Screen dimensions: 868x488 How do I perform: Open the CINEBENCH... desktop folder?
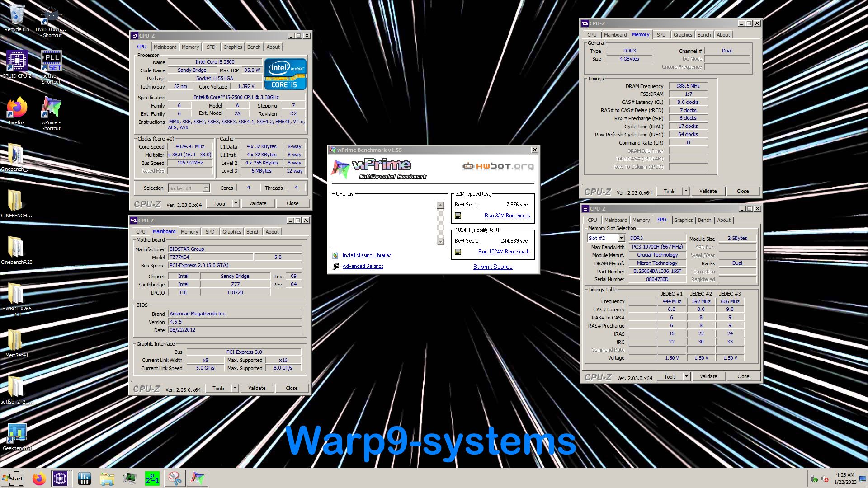(16, 203)
